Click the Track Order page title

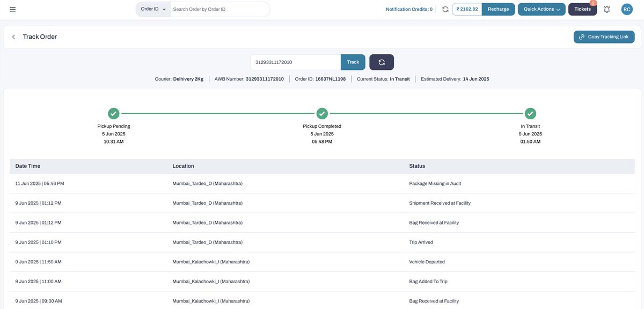40,37
